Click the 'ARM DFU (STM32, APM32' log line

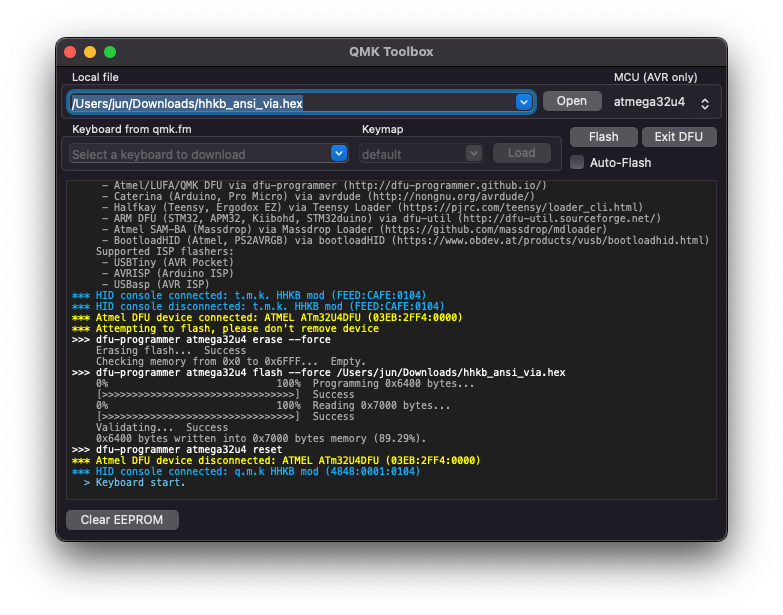382,218
